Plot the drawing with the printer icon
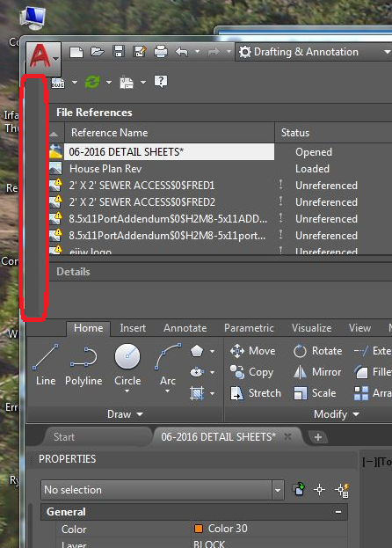The height and width of the screenshot is (548, 392). [x=161, y=52]
